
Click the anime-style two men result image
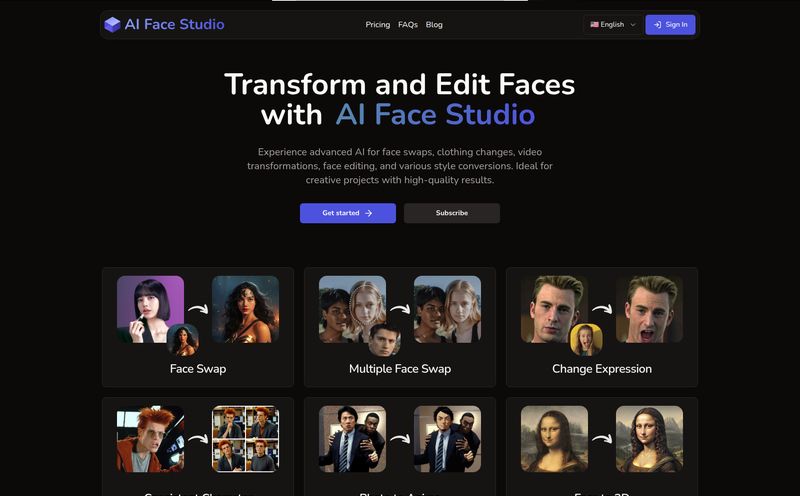tap(447, 439)
